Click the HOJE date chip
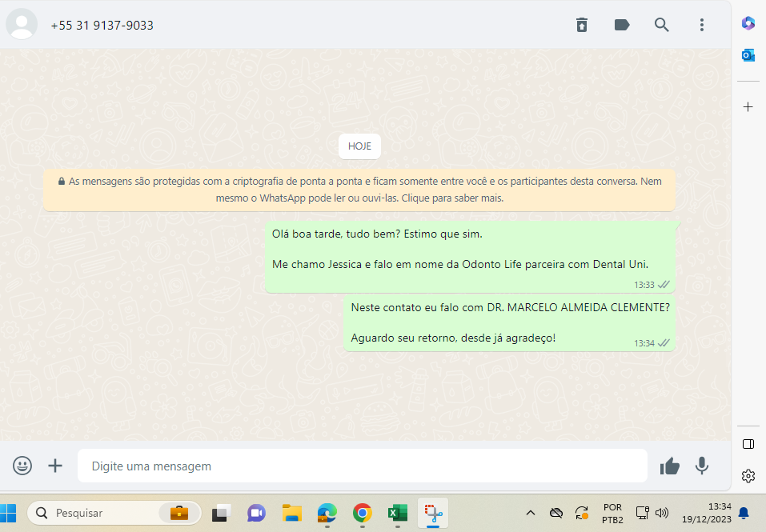This screenshot has width=766, height=532. [x=359, y=146]
